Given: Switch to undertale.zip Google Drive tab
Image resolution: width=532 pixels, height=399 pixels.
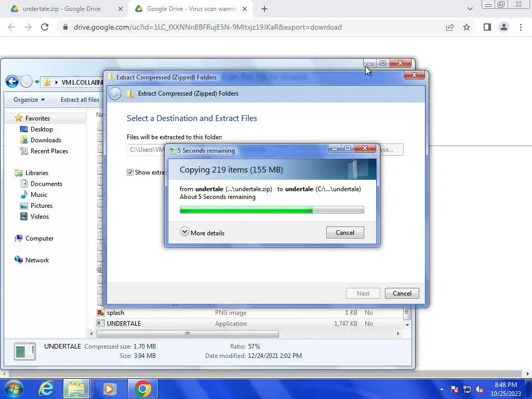Looking at the screenshot, I should (x=61, y=9).
